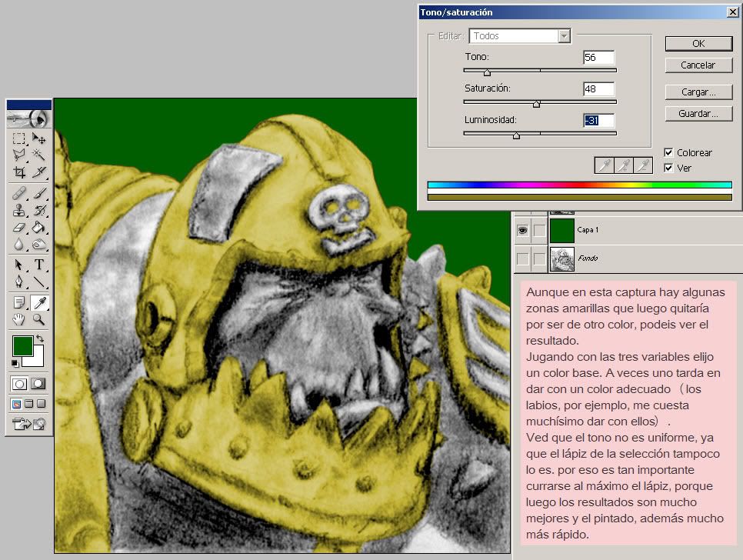Select the Magic Wand tool

point(39,155)
